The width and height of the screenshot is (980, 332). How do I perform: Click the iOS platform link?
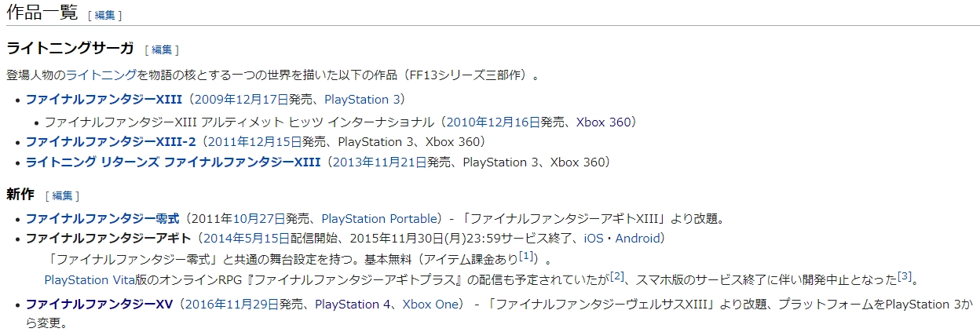coord(593,238)
